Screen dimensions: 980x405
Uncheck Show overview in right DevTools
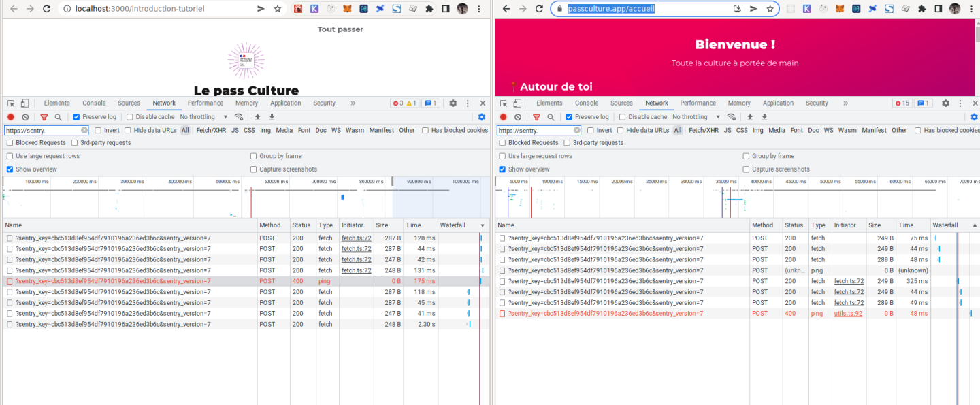coord(502,169)
